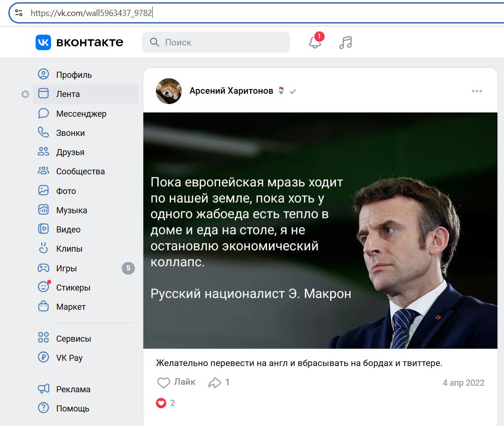The width and height of the screenshot is (504, 426).
Task: Open the music note icon in header
Action: (346, 42)
